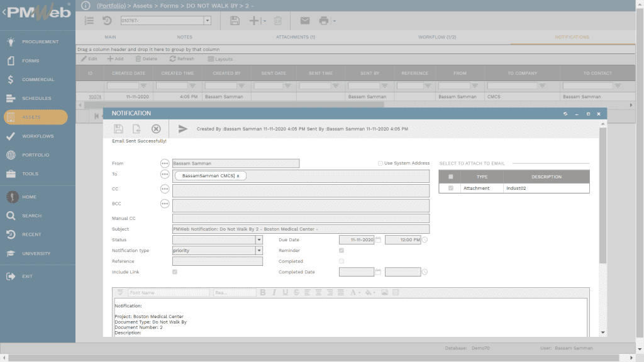Open font color picker in editor
This screenshot has height=362, width=644.
pos(355,293)
